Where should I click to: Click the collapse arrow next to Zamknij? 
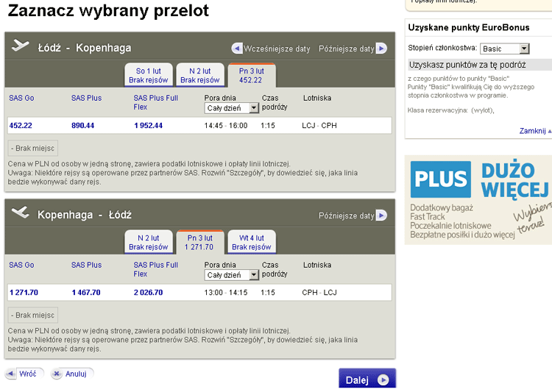click(550, 131)
